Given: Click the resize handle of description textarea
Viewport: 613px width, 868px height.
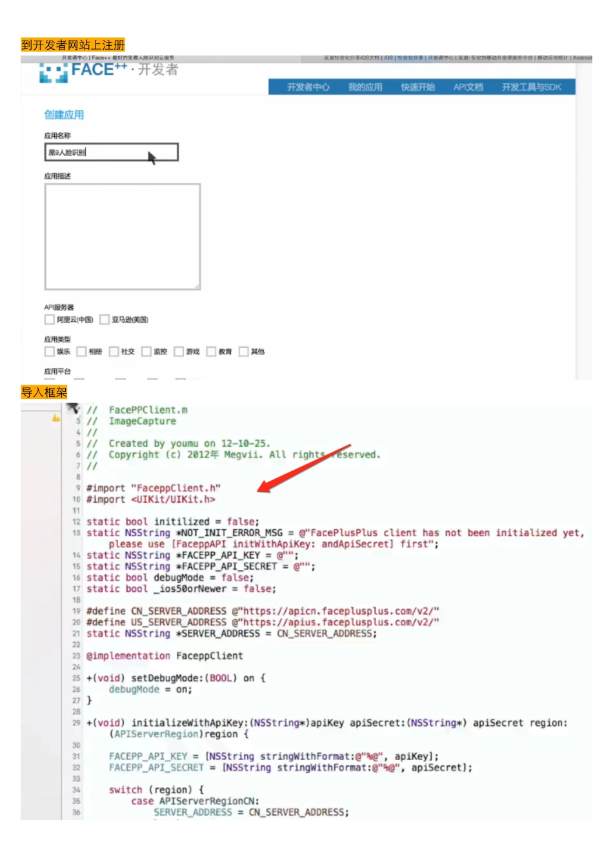Looking at the screenshot, I should pyautogui.click(x=197, y=286).
